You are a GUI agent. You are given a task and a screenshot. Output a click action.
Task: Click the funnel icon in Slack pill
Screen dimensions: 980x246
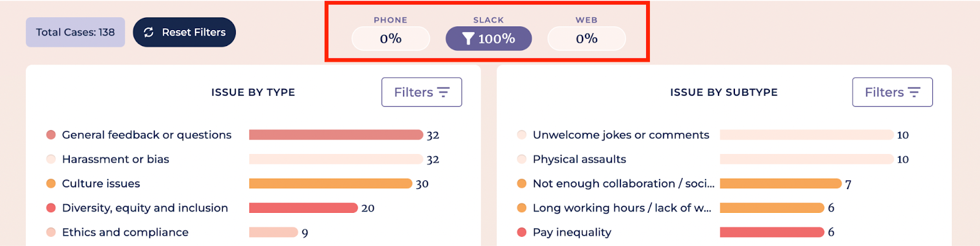[x=469, y=39]
